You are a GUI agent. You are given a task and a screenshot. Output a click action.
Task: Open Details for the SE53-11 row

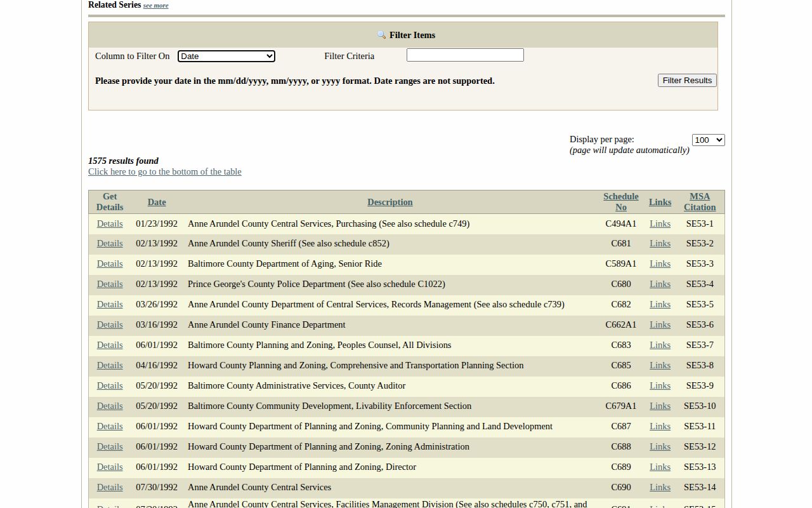tap(110, 426)
